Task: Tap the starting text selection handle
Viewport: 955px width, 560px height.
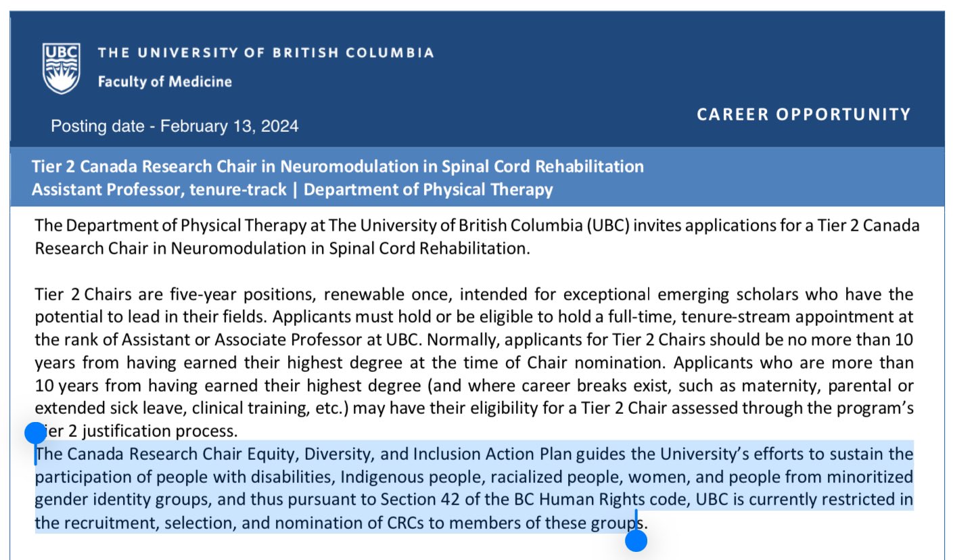Action: (x=35, y=434)
